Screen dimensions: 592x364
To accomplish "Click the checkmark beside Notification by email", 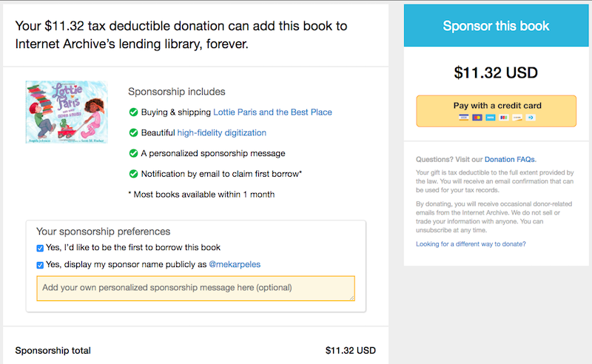I will (133, 174).
